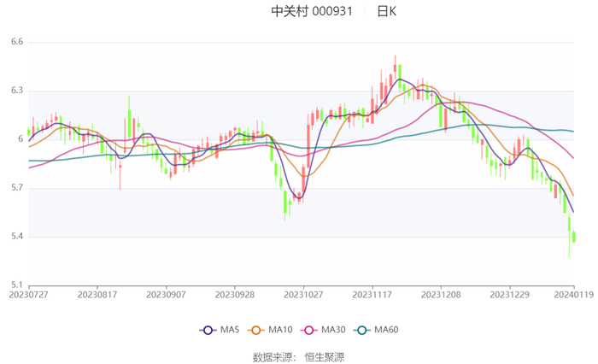Click the 20240119 date label

coord(573,295)
